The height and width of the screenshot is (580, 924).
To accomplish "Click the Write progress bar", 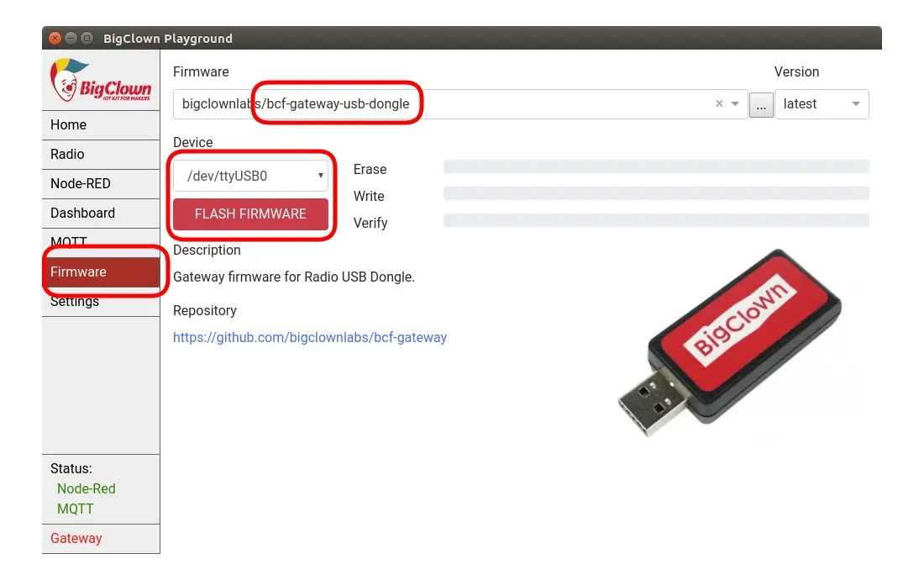I will point(656,193).
